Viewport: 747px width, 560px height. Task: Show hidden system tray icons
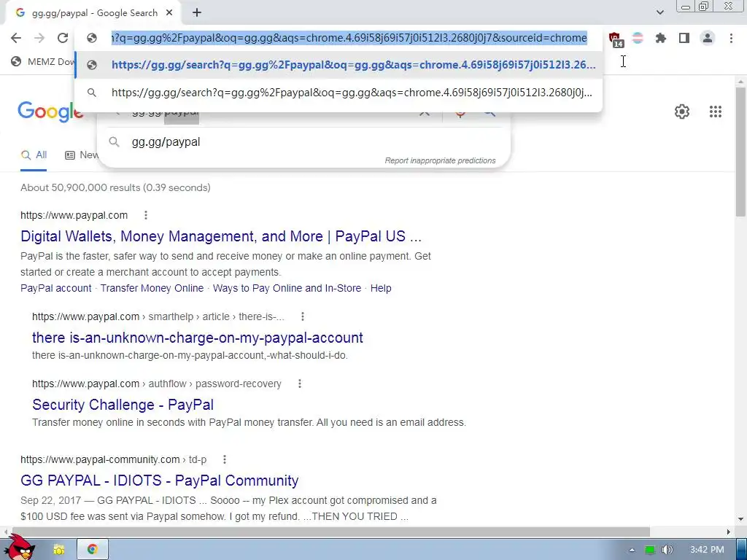tap(632, 550)
